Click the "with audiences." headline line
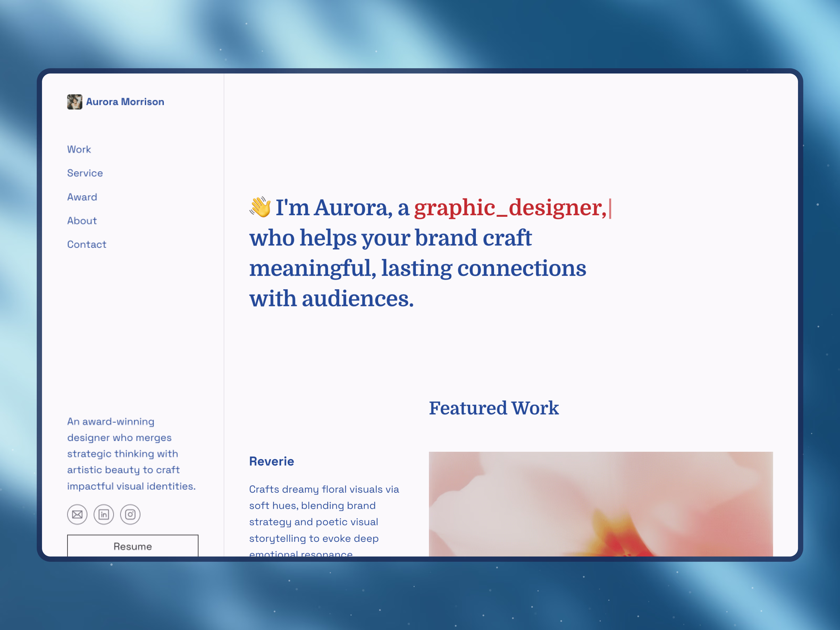 pos(331,299)
